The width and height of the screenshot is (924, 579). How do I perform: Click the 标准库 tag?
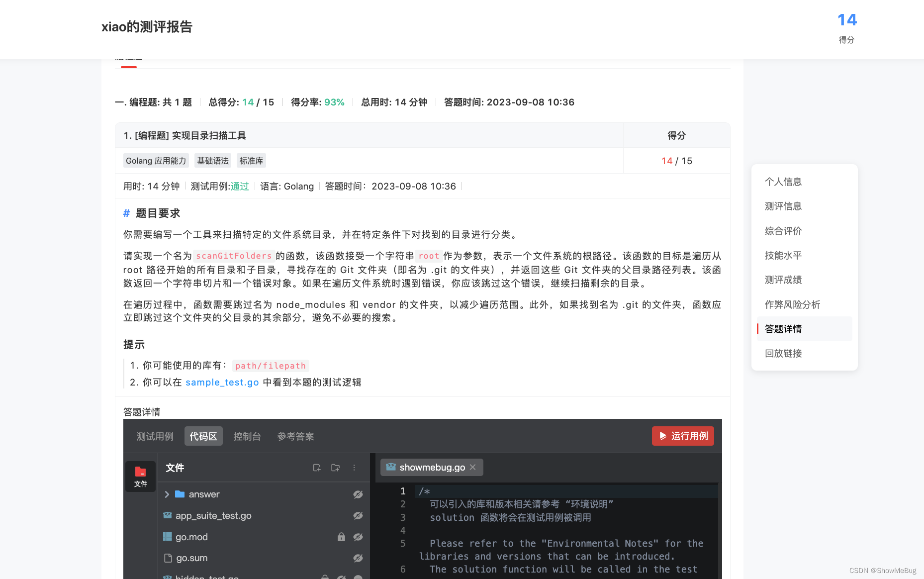(x=251, y=161)
